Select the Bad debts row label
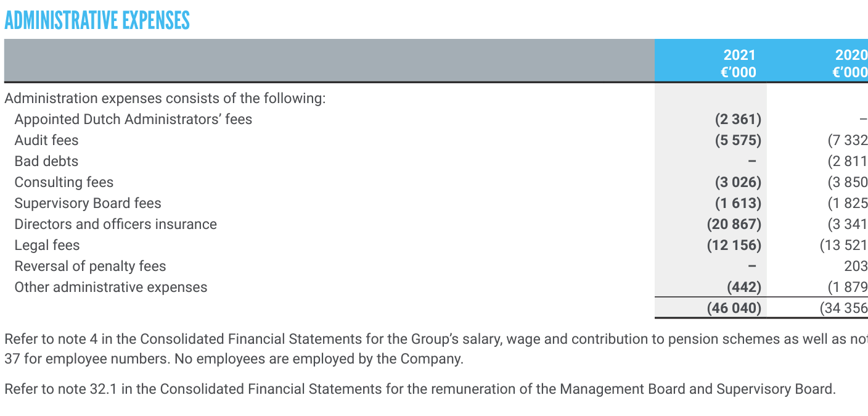The height and width of the screenshot is (416, 868). pos(46,161)
